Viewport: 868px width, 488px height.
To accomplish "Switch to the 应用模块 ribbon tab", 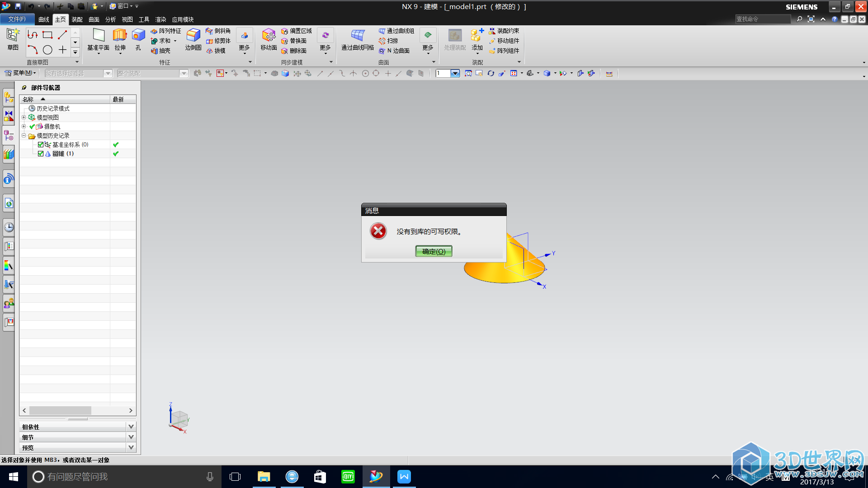I will tap(183, 19).
